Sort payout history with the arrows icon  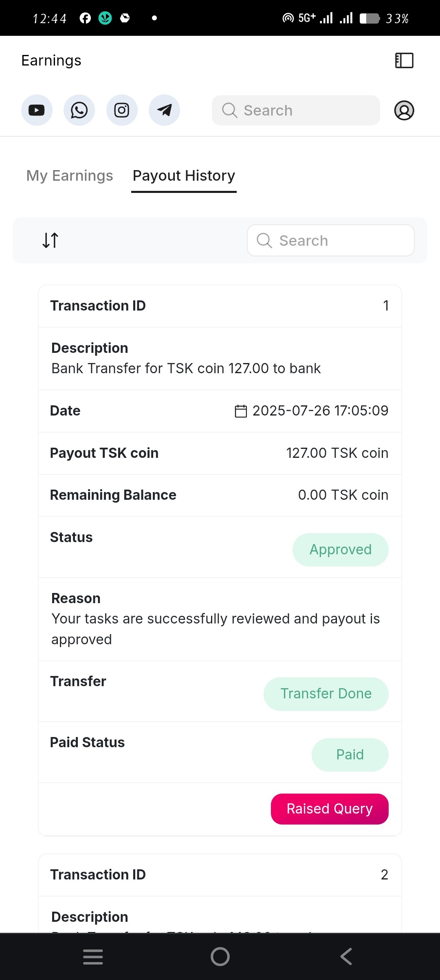point(51,240)
